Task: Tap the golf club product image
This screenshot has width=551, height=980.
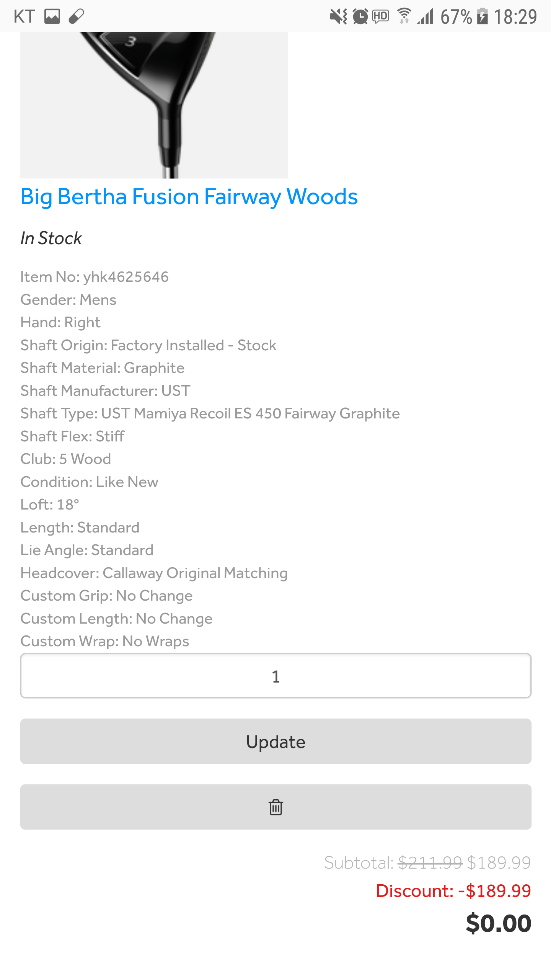Action: (x=154, y=105)
